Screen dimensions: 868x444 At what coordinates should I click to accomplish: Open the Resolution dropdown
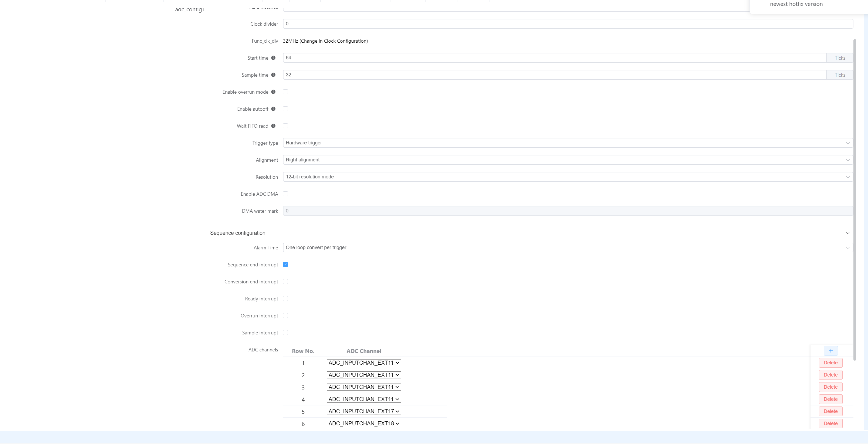567,177
